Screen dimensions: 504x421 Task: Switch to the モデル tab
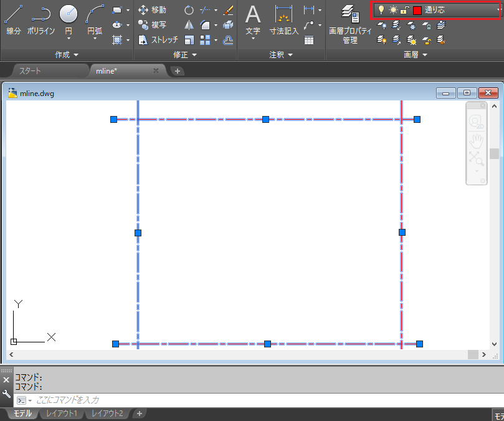(22, 414)
